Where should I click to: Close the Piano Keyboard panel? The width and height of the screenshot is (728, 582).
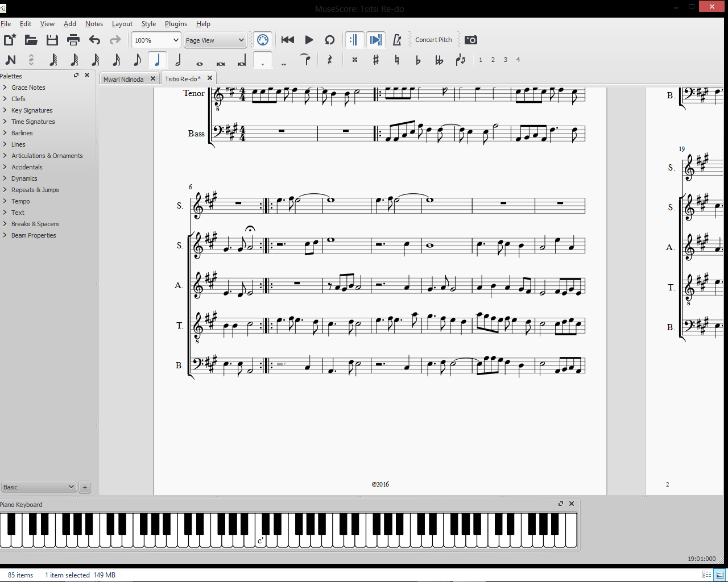572,504
